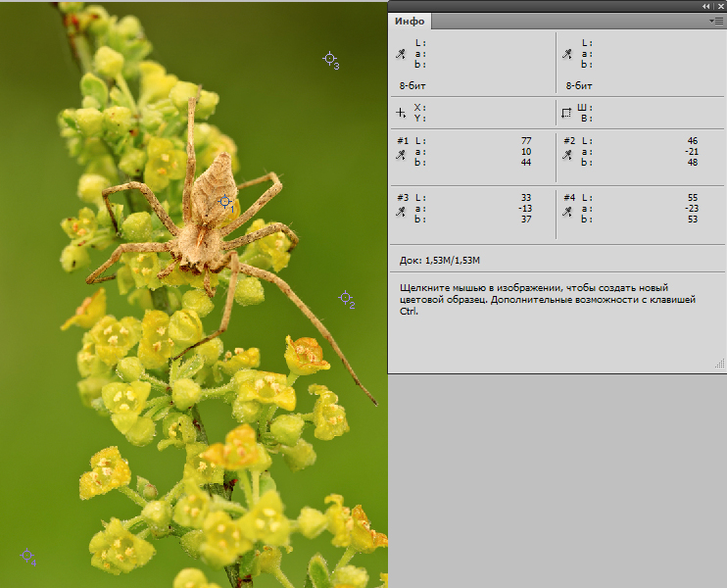Click color sampler marker 1 on spider

tap(224, 201)
